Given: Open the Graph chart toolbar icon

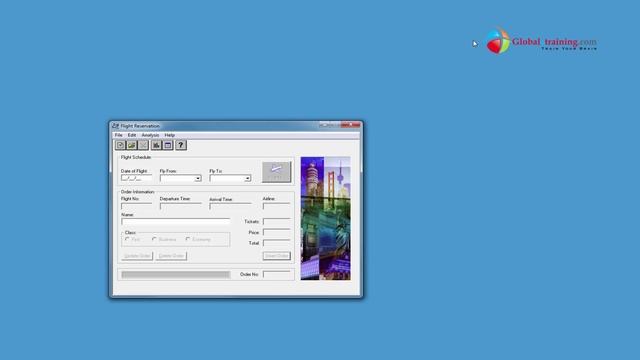Looking at the screenshot, I should coord(156,145).
